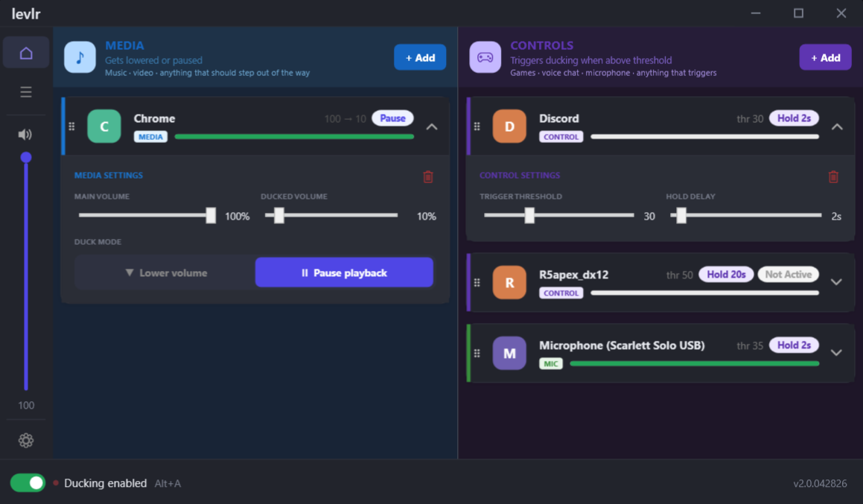Click the MEDIA SETTINGS heading

coord(109,175)
